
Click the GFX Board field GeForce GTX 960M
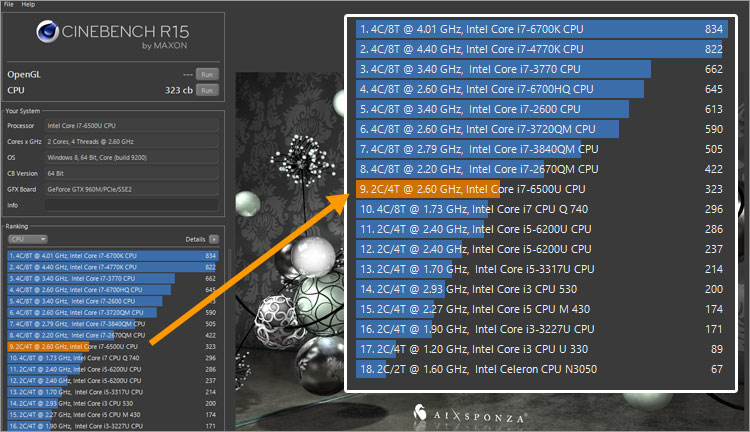click(x=132, y=189)
